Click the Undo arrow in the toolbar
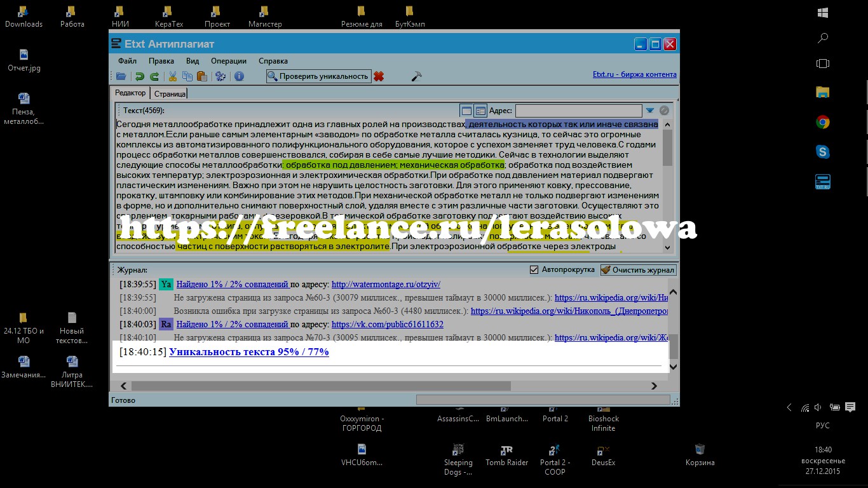The width and height of the screenshot is (868, 488). click(x=140, y=76)
